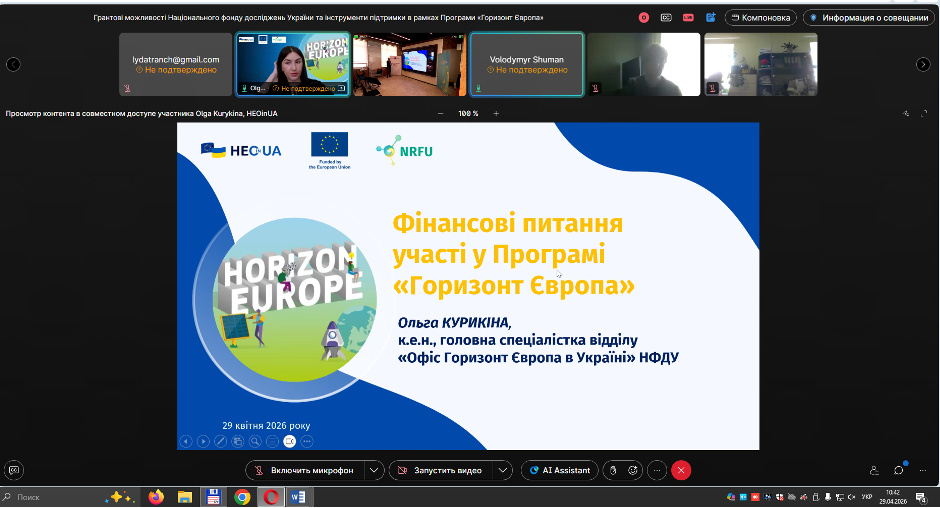
Task: Expand microphone options dropdown arrow
Action: point(373,470)
